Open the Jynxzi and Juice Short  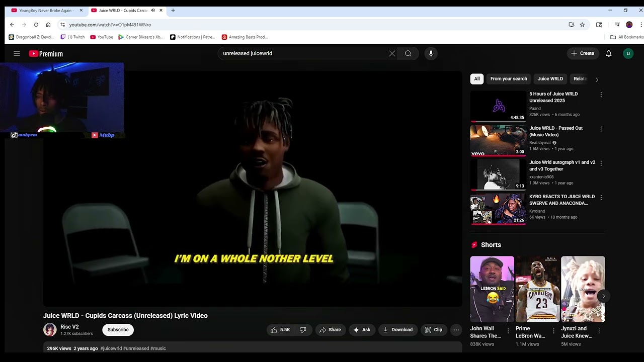pos(583,289)
